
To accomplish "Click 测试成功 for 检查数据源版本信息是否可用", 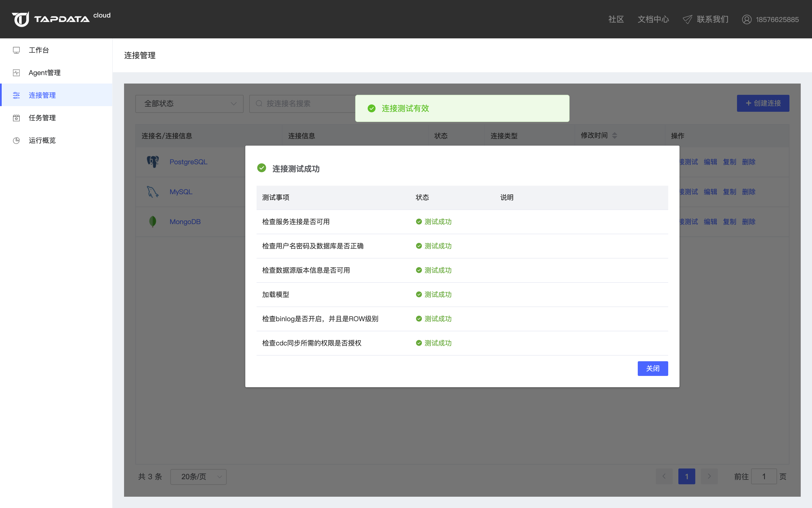I will 434,270.
